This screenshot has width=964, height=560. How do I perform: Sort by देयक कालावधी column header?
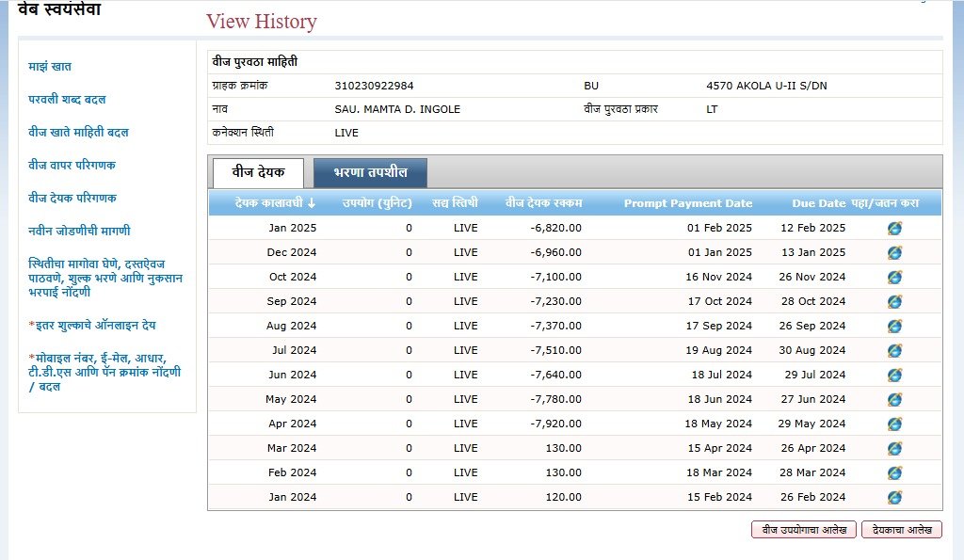tap(262, 203)
